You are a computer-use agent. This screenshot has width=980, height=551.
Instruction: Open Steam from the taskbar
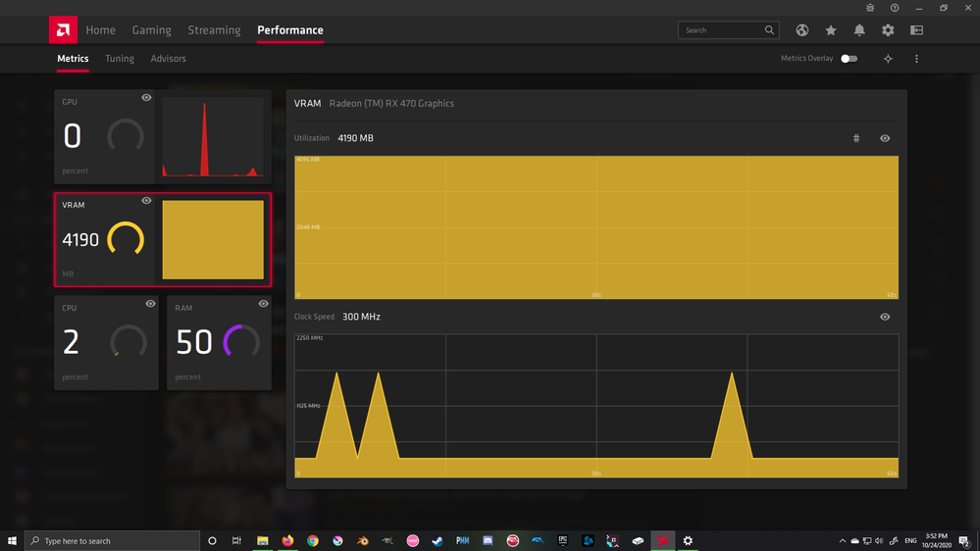(x=438, y=541)
